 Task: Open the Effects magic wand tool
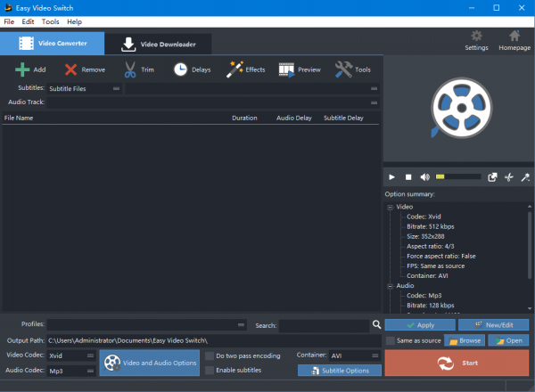coord(235,69)
